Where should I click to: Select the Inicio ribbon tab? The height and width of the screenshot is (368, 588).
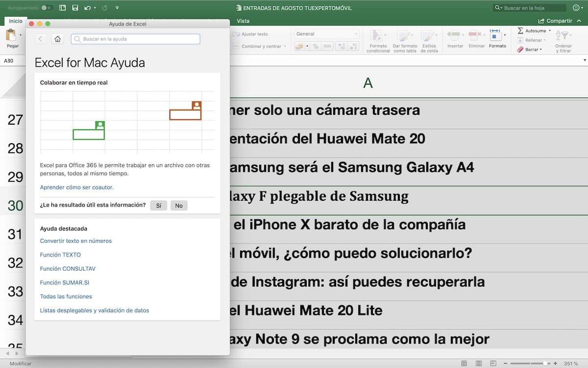tap(15, 21)
